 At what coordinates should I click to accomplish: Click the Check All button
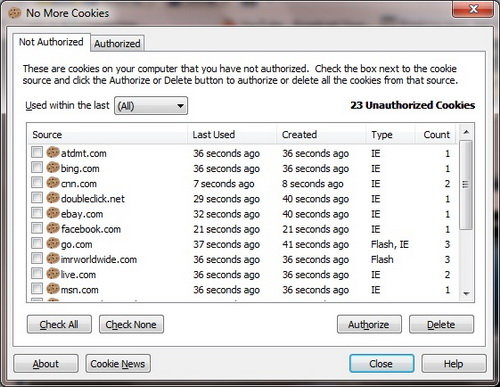coord(59,324)
